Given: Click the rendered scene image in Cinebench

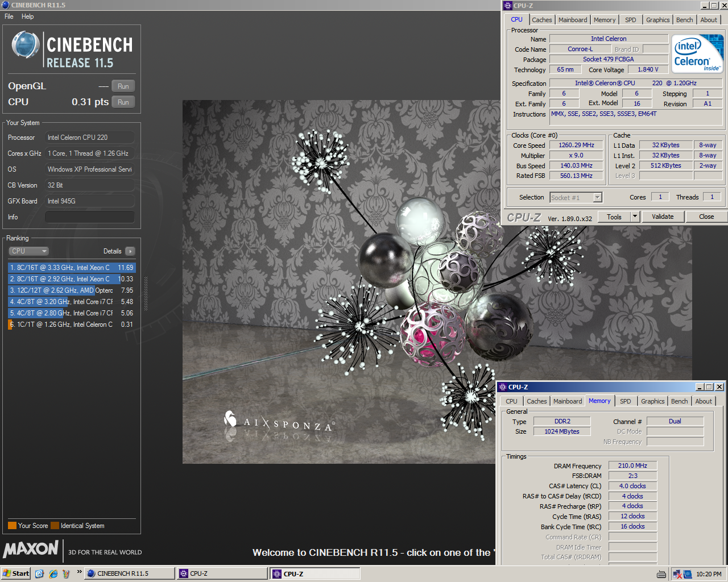Looking at the screenshot, I should (341, 282).
